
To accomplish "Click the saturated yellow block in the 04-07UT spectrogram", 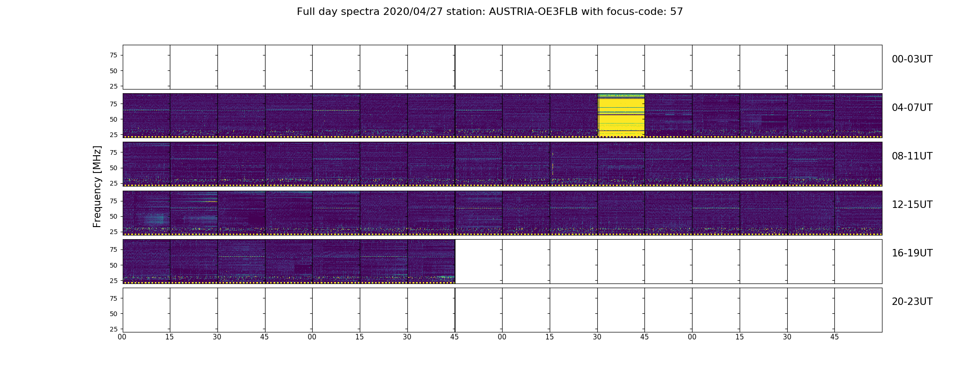I will (x=621, y=116).
